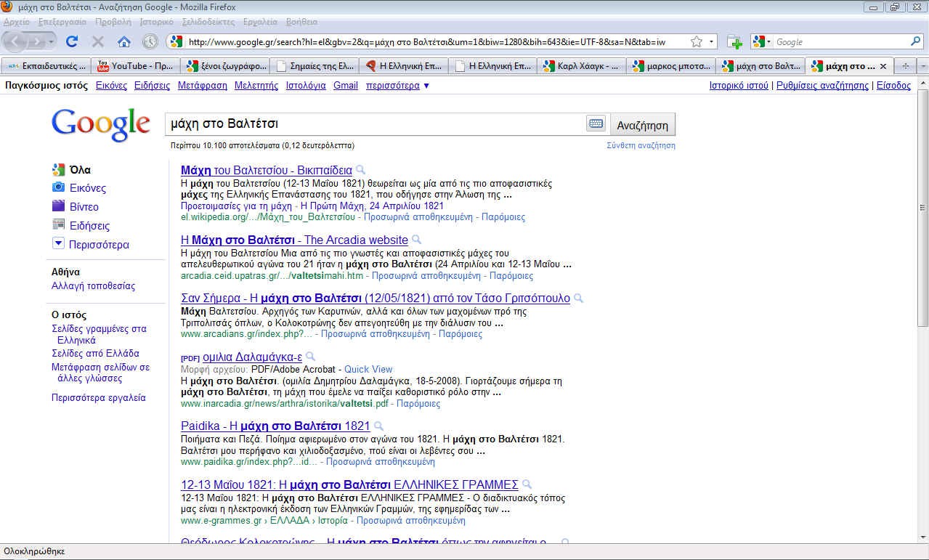929x560 pixels.
Task: Switch to the ξένοι ζωγράφο... tab
Action: [226, 66]
